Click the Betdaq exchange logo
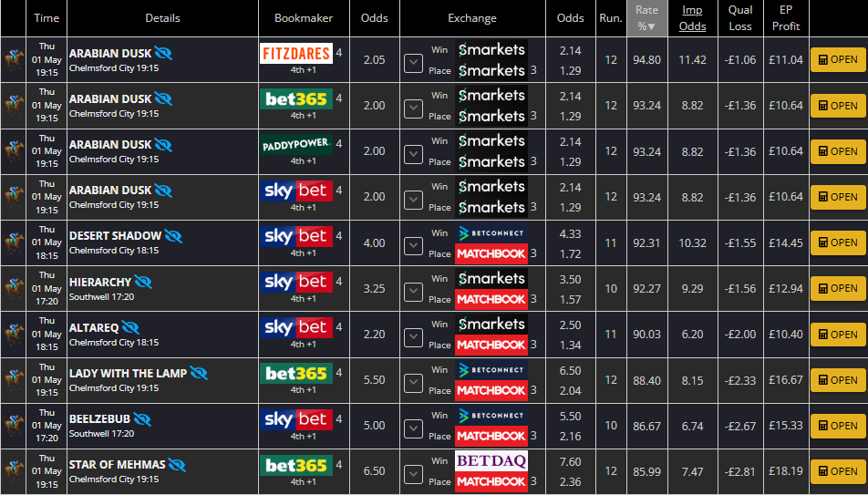The height and width of the screenshot is (495, 868). tap(491, 461)
